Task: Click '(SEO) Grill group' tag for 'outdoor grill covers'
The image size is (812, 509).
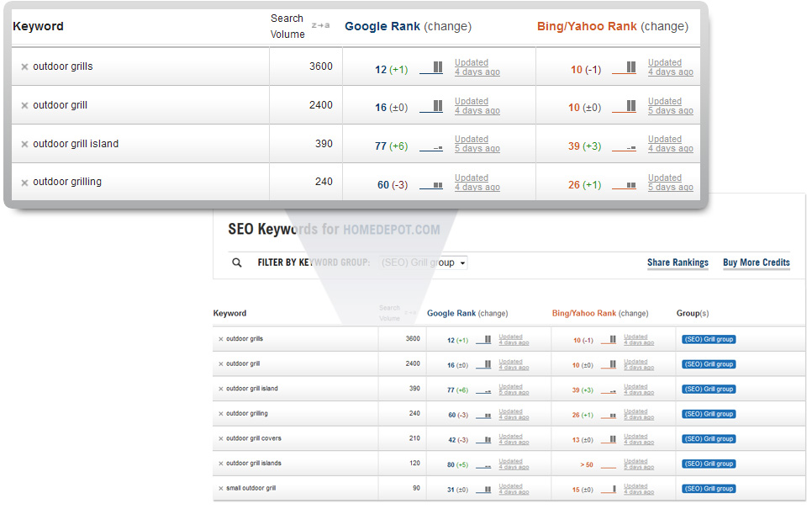Action: 709,439
